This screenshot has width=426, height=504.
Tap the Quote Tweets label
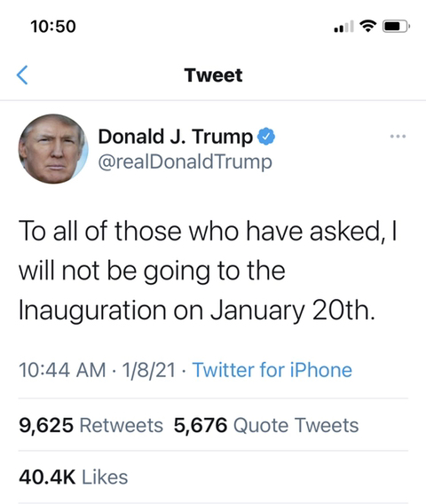pyautogui.click(x=296, y=425)
